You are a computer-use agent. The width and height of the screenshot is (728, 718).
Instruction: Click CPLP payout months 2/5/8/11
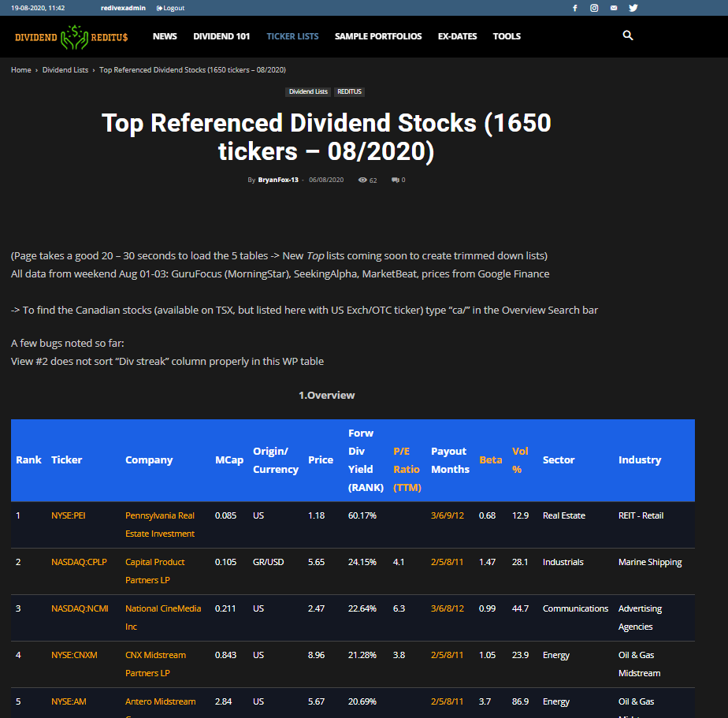pos(447,562)
